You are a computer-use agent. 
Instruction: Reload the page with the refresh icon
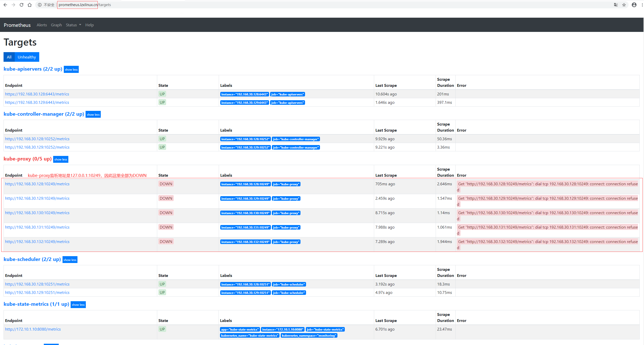click(x=22, y=5)
